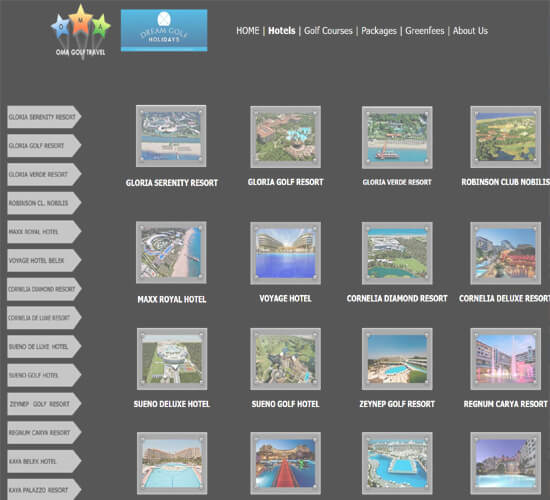Screen dimensions: 550x500
Task: Click the Cornelia Diamond Resort caption link
Action: [x=397, y=299]
